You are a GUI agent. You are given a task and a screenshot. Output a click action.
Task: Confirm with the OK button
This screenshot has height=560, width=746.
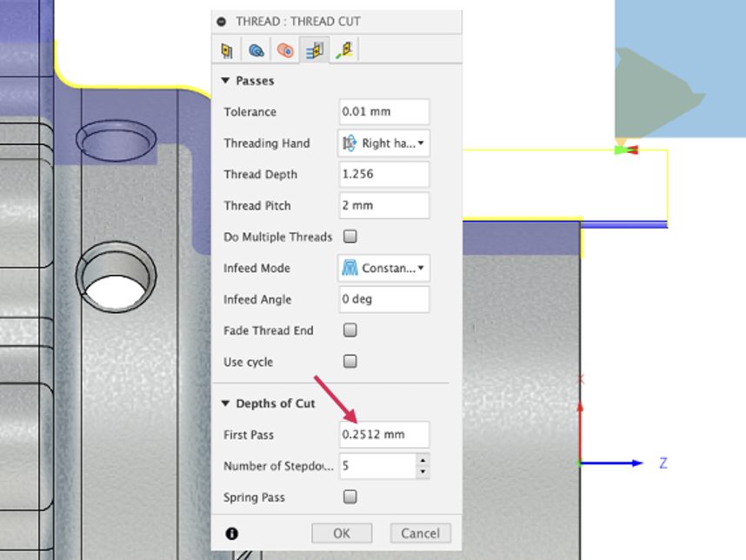point(342,533)
